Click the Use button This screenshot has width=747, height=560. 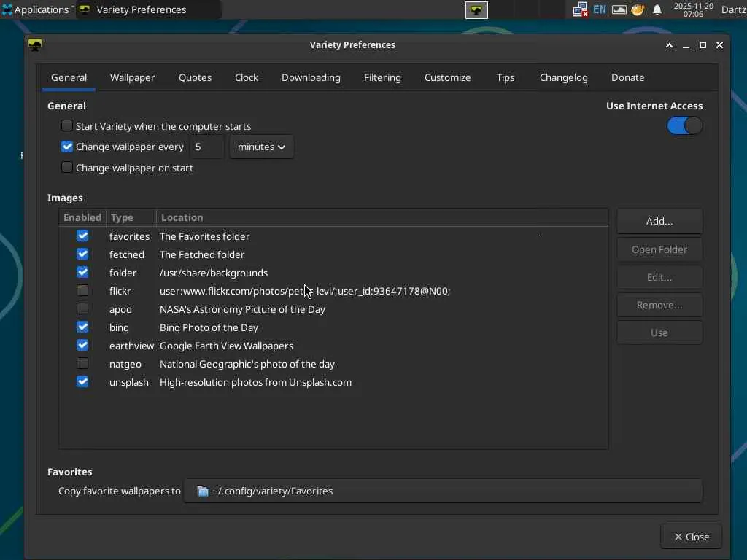[659, 332]
